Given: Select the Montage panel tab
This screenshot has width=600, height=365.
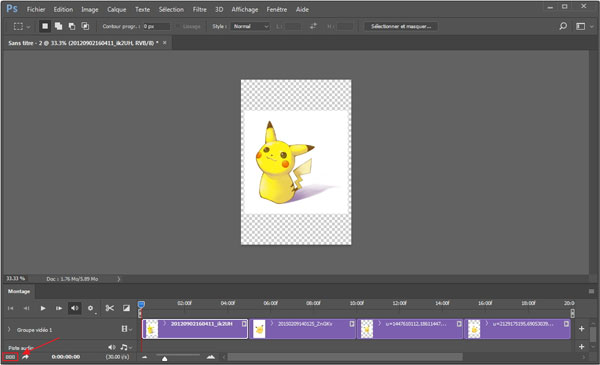Looking at the screenshot, I should (x=19, y=292).
